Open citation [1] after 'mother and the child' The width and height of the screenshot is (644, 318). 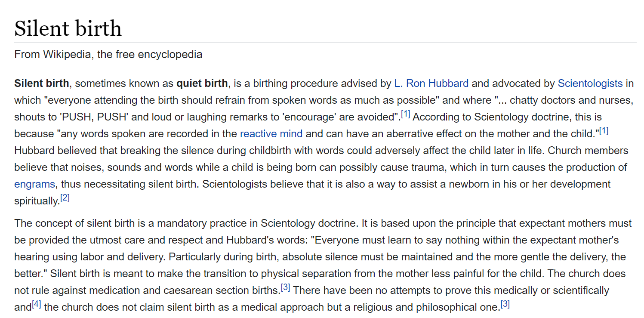click(x=604, y=131)
